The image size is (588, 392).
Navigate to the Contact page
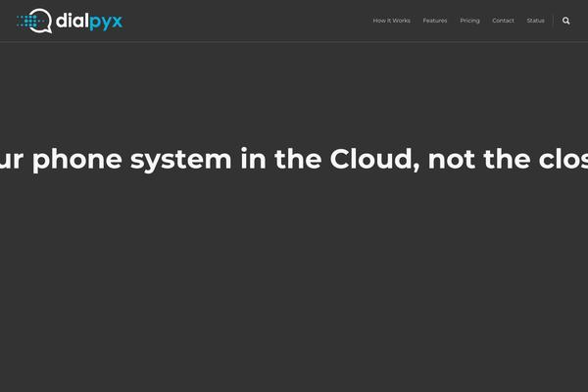503,21
